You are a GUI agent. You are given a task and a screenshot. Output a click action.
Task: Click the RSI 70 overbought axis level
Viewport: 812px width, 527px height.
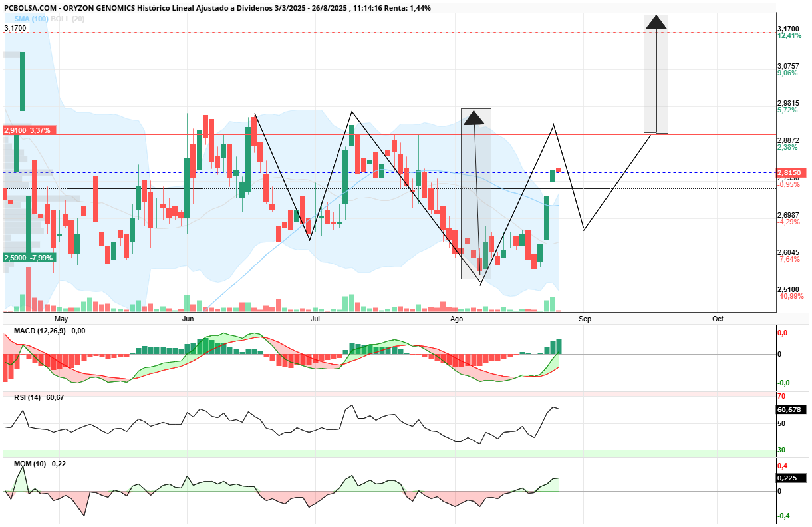coord(781,395)
